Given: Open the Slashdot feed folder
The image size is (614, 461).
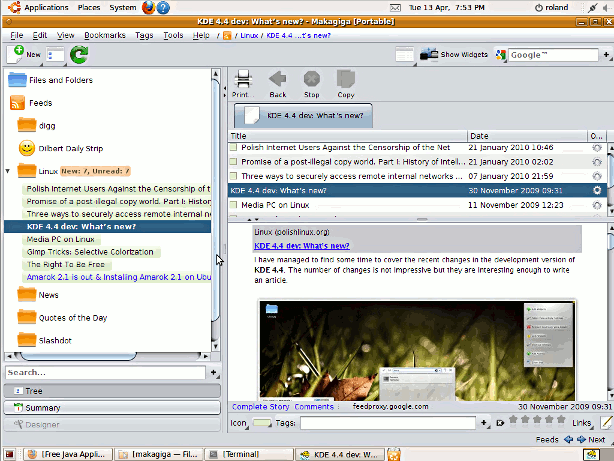Looking at the screenshot, I should coord(27,340).
